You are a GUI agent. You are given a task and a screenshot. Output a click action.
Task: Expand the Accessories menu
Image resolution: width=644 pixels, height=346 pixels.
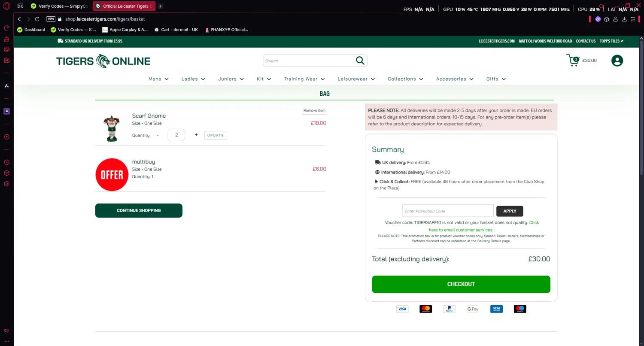point(455,79)
